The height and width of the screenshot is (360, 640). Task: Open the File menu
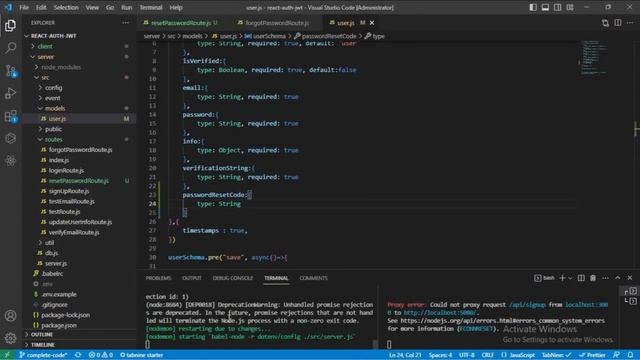[x=24, y=7]
